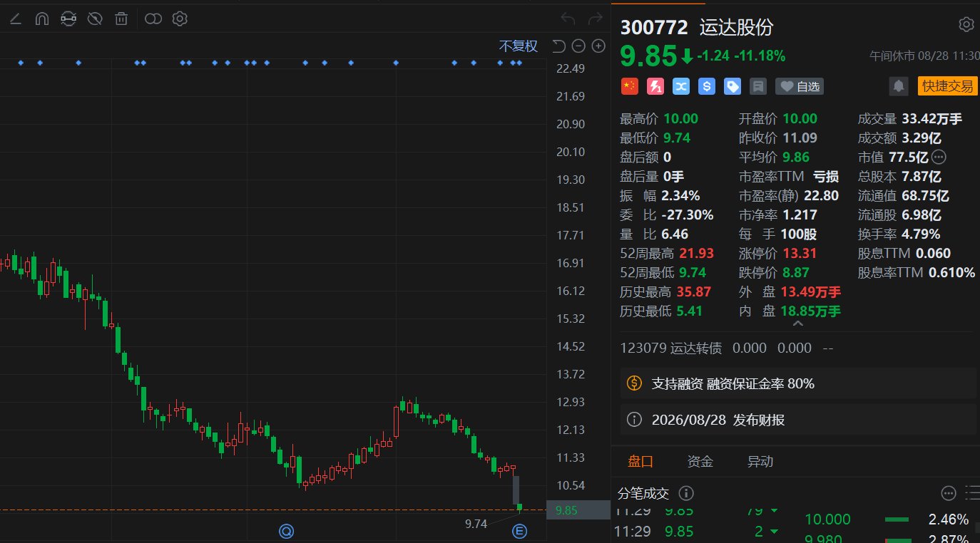Screen dimensions: 980x543
Task: Zoom out the chart with minus icon
Action: pos(578,46)
